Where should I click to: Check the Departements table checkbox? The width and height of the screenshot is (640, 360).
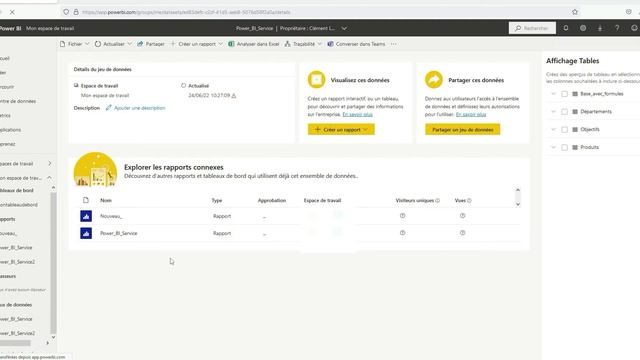pyautogui.click(x=564, y=112)
